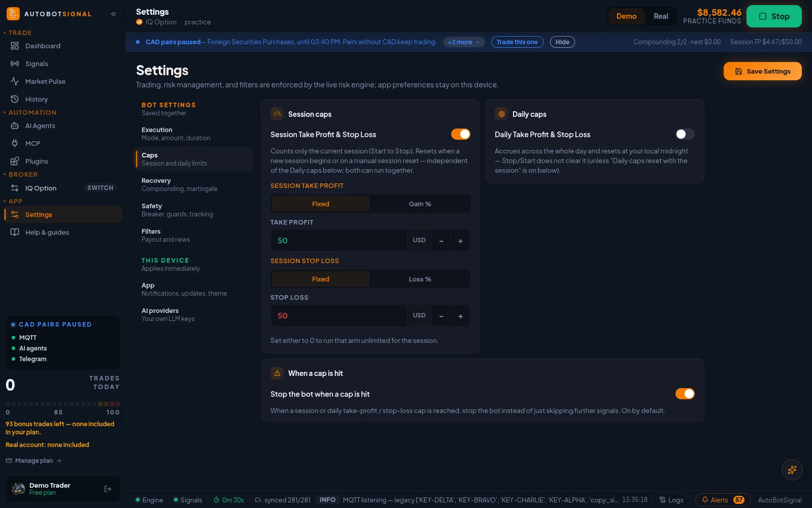This screenshot has width=812, height=508.
Task: Select Settings in the sidebar
Action: tap(63, 214)
